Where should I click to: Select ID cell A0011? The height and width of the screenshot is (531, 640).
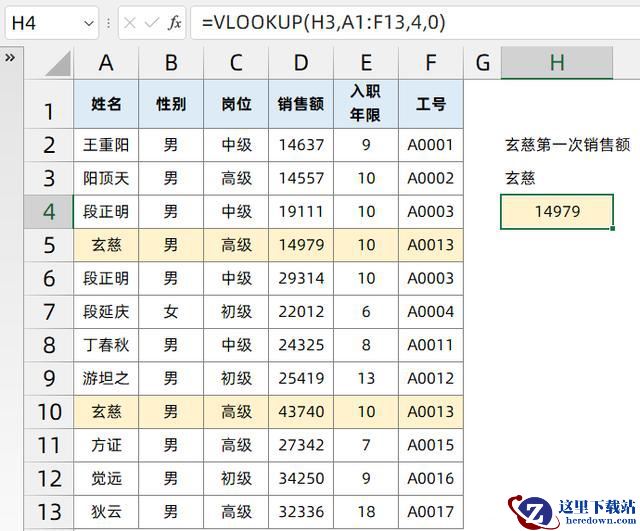pyautogui.click(x=431, y=345)
